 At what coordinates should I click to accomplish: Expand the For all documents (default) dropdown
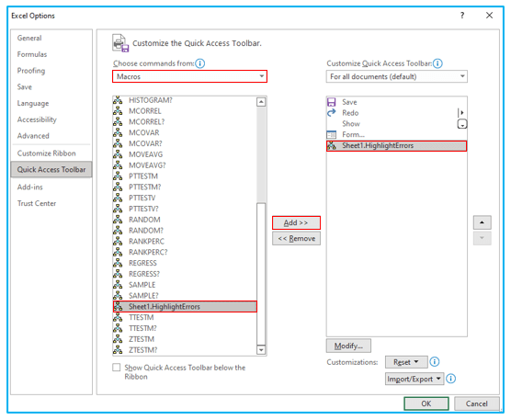coord(397,76)
